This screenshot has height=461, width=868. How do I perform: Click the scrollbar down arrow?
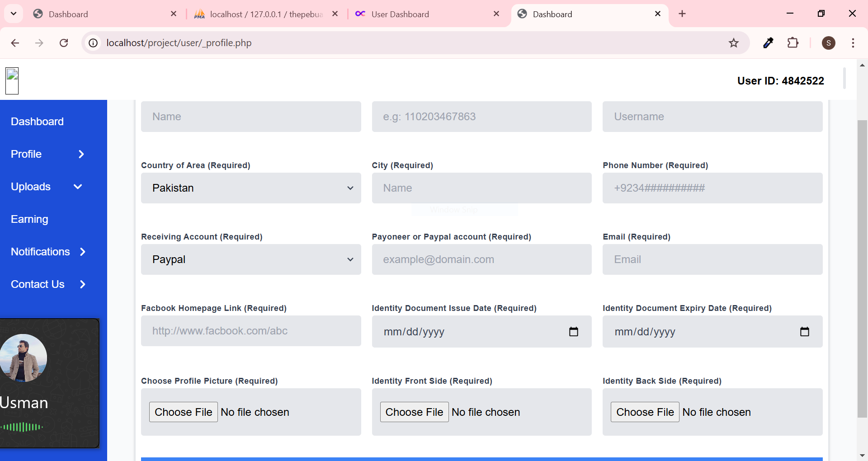862,456
